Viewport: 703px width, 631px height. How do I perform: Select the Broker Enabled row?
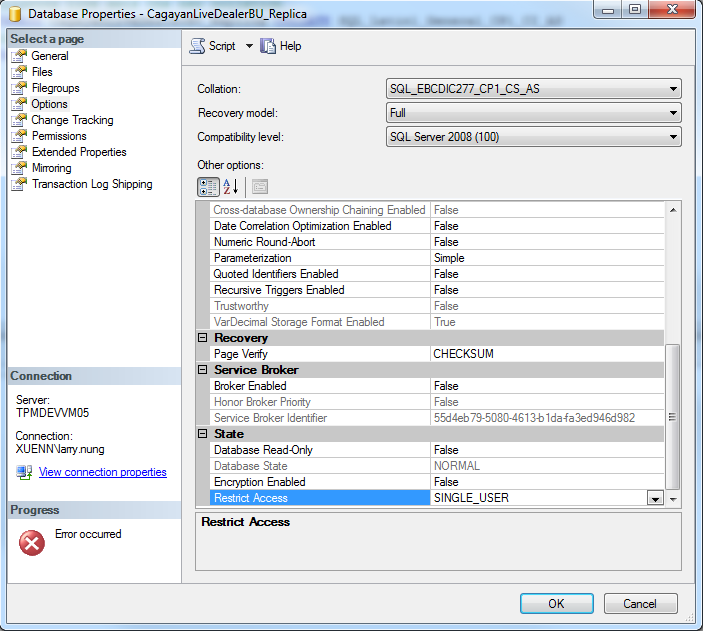[437, 386]
